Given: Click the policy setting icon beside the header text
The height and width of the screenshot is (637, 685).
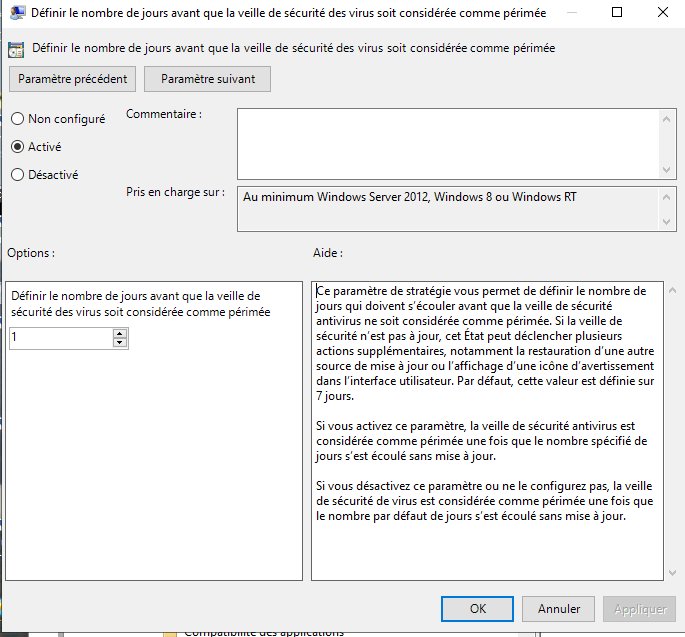Looking at the screenshot, I should click(17, 48).
